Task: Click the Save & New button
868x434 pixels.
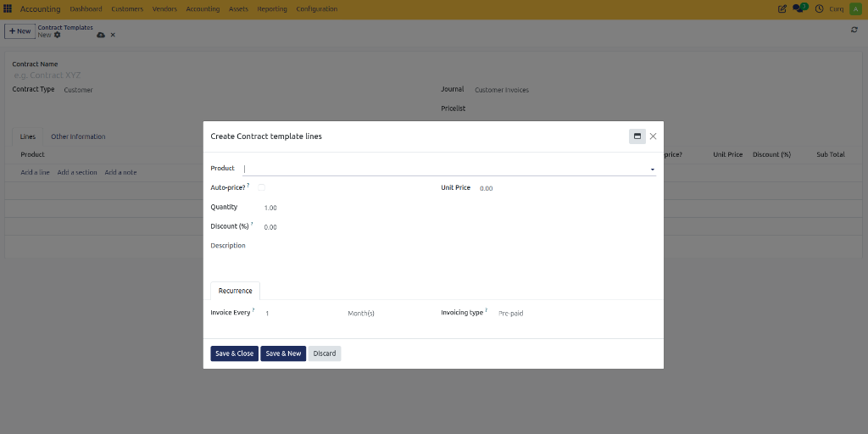Action: pyautogui.click(x=283, y=353)
